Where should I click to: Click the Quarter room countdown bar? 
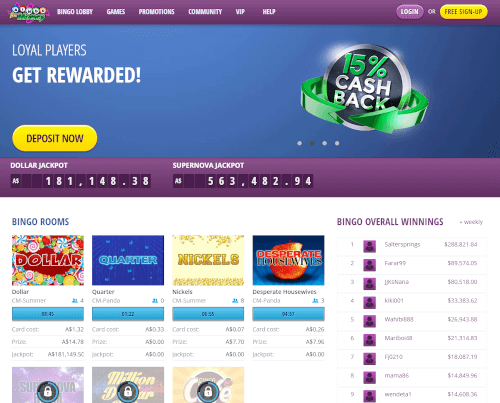click(128, 314)
